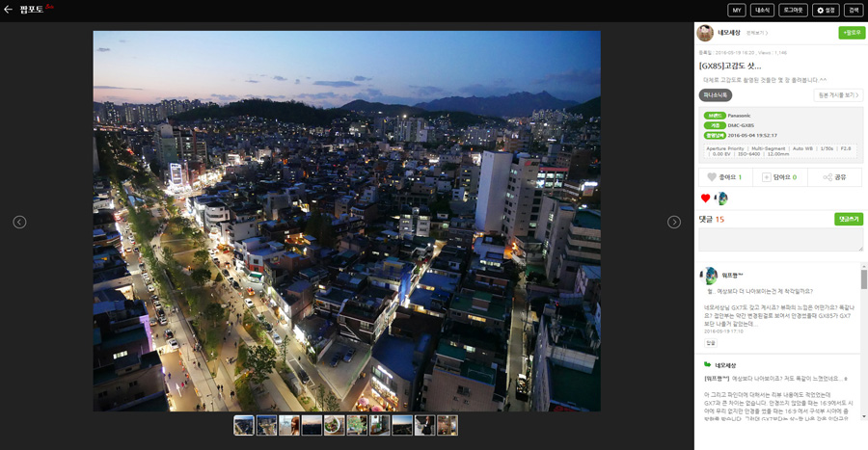Open the MY menu in the top bar

[x=736, y=11]
